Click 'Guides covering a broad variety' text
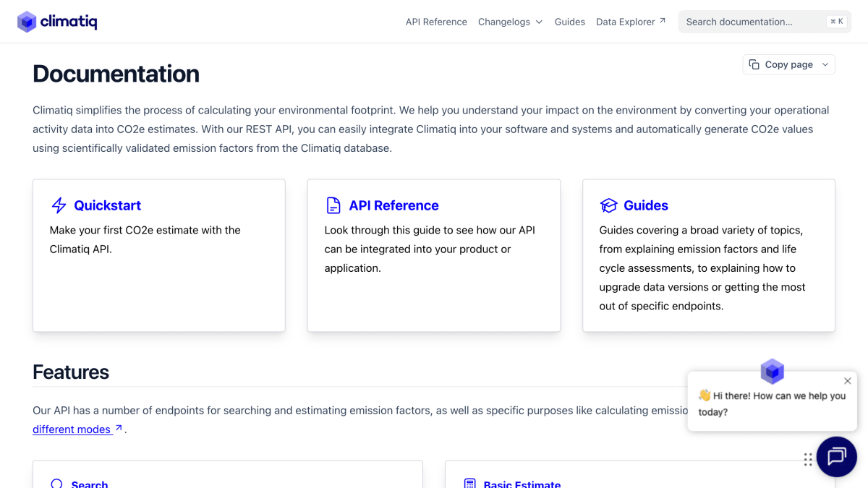 [702, 267]
